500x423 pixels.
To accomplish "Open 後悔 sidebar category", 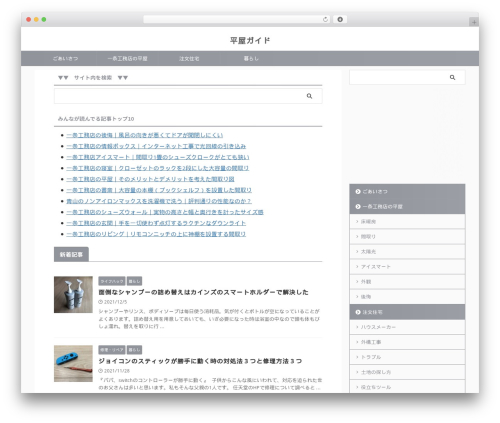I will 407,297.
